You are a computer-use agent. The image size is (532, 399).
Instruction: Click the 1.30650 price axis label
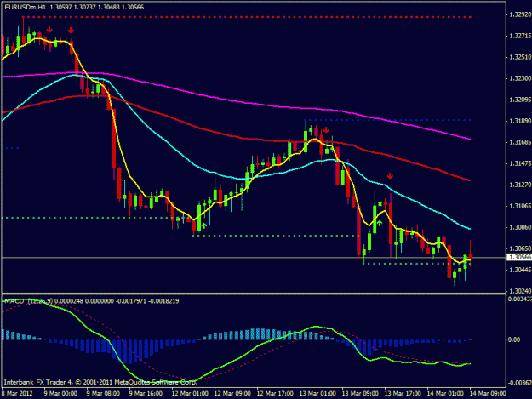pos(520,248)
